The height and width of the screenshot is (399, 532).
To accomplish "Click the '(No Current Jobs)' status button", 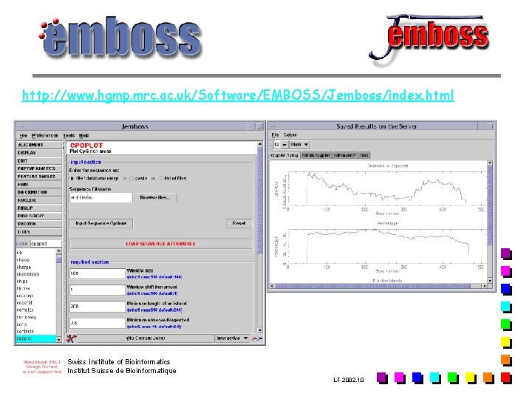I will pos(146,338).
